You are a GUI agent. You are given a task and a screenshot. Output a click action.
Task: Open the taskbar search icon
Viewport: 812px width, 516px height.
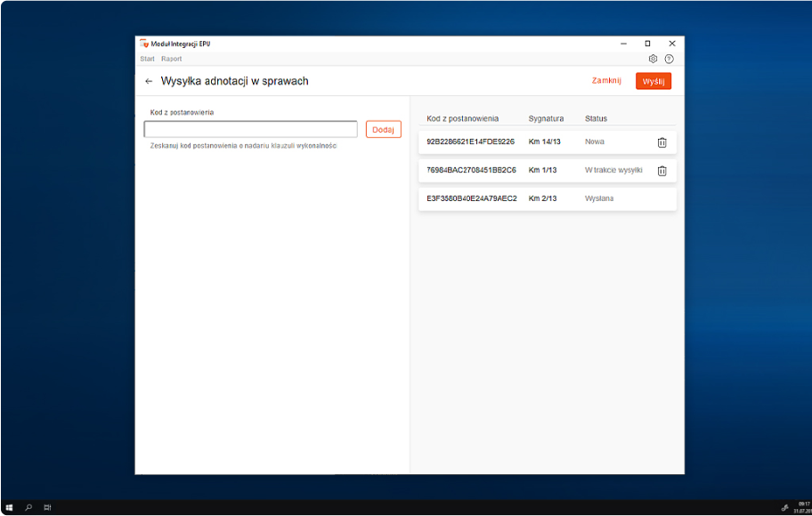[x=28, y=508]
